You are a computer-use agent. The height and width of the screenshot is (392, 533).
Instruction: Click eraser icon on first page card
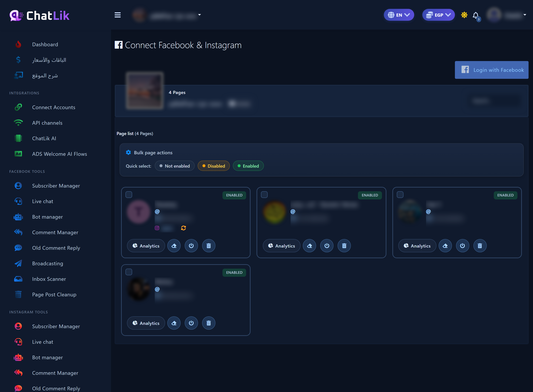coord(174,246)
